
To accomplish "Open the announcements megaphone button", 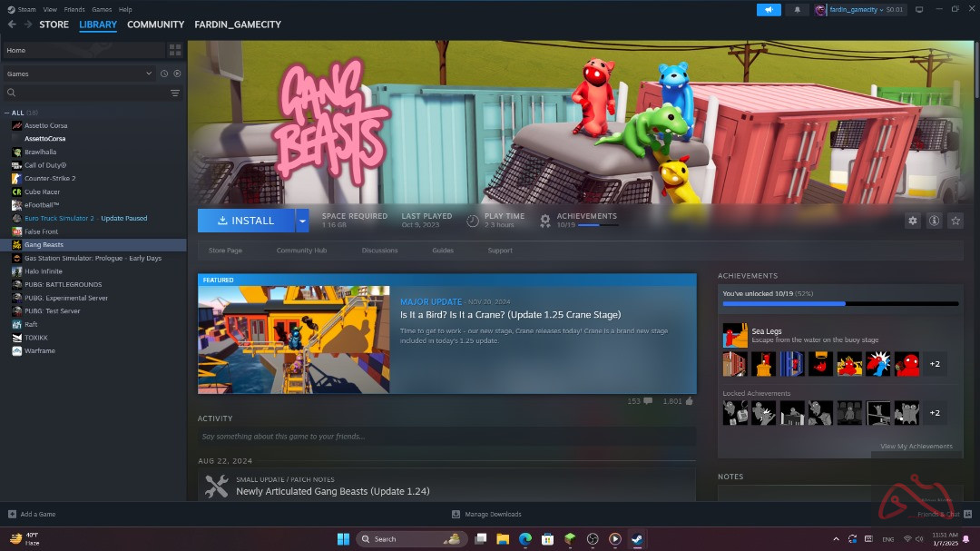I will (769, 9).
